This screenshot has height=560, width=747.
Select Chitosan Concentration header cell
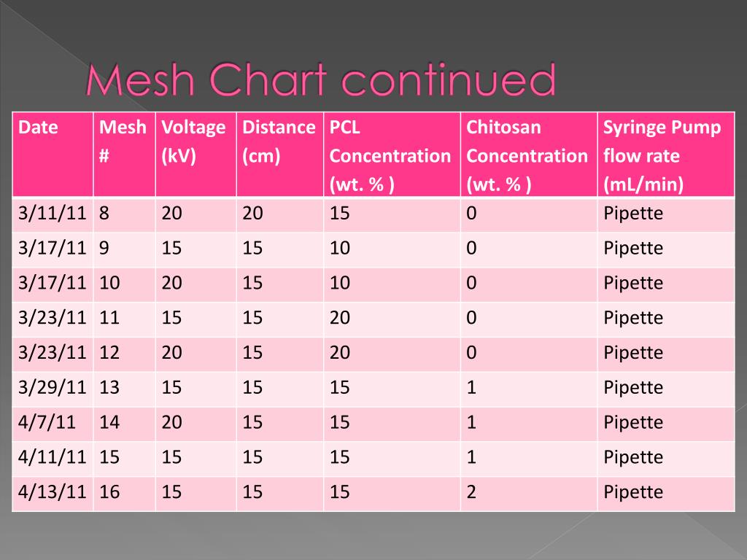point(529,155)
